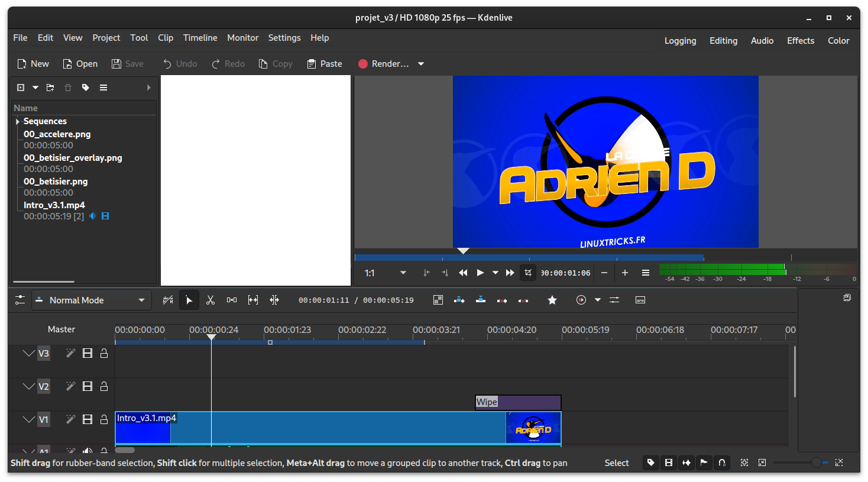Toggle monitor crop/edit mode icon
Image resolution: width=868 pixels, height=482 pixels.
point(528,273)
